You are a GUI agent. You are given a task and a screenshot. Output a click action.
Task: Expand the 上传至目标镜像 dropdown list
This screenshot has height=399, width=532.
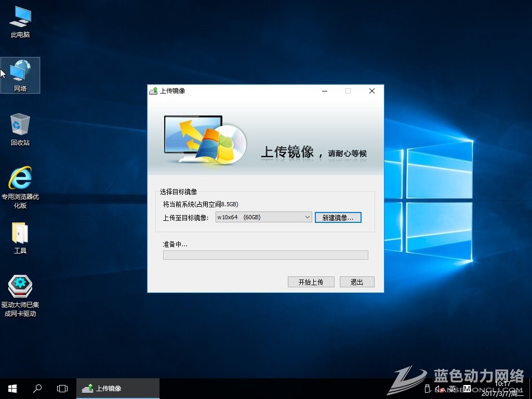[308, 217]
